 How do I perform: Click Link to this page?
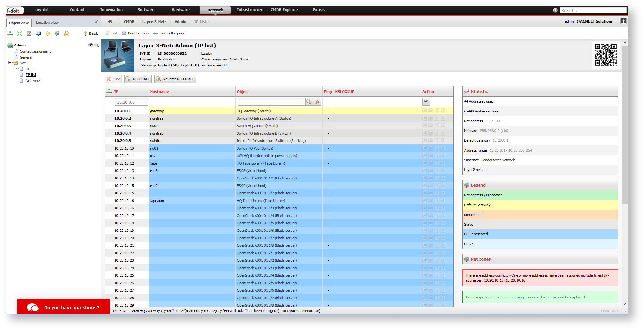pos(169,33)
